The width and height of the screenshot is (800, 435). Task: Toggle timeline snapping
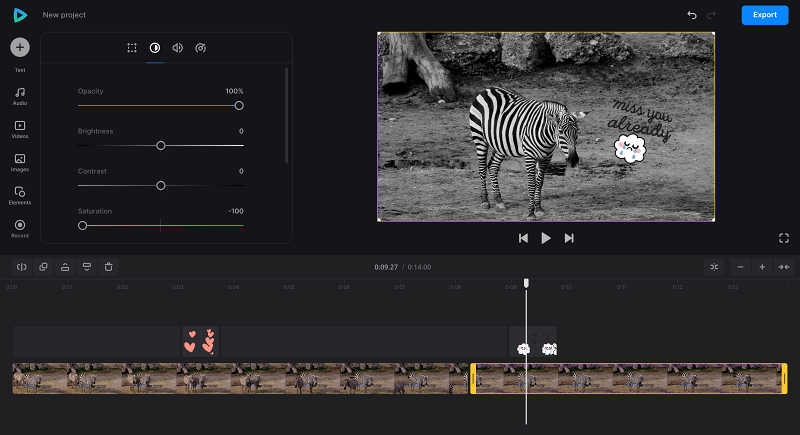(714, 267)
